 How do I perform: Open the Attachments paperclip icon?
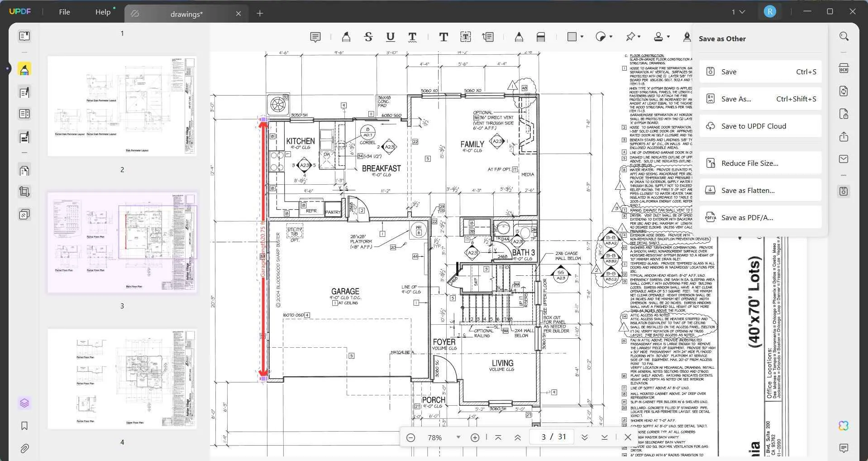tap(24, 448)
